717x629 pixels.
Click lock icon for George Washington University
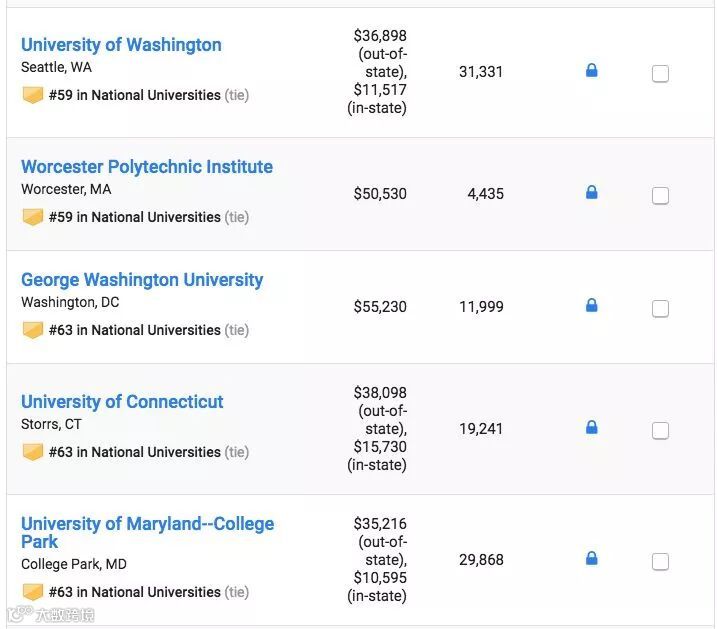tap(591, 306)
